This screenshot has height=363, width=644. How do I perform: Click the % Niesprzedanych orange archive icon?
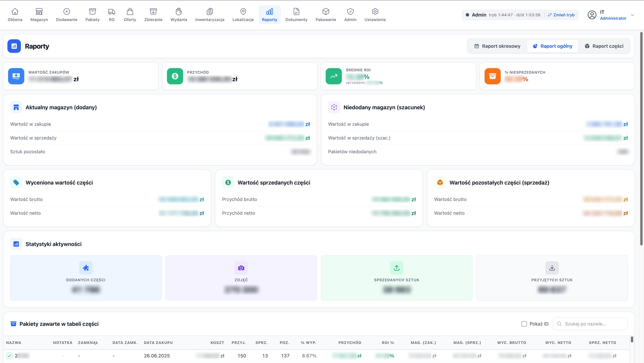click(493, 76)
